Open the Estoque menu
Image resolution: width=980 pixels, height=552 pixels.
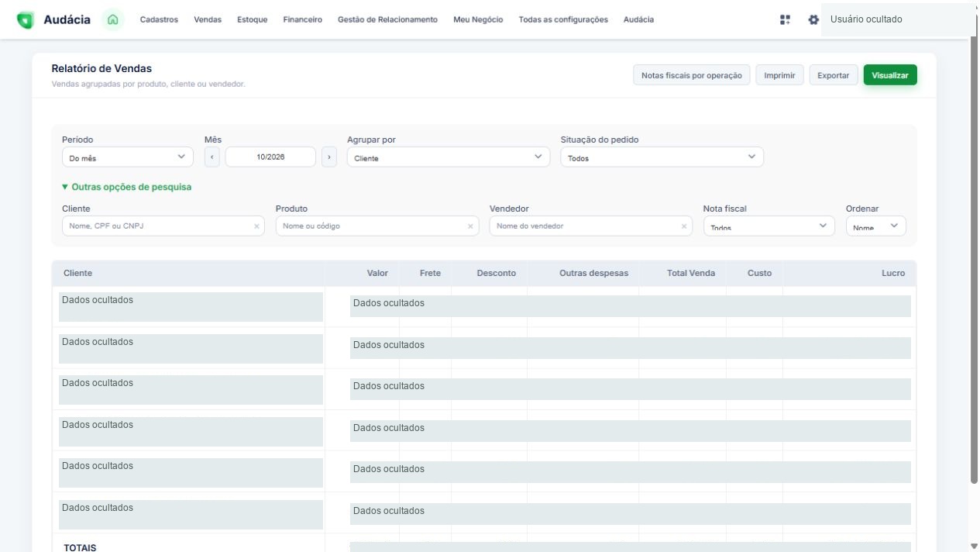(253, 19)
